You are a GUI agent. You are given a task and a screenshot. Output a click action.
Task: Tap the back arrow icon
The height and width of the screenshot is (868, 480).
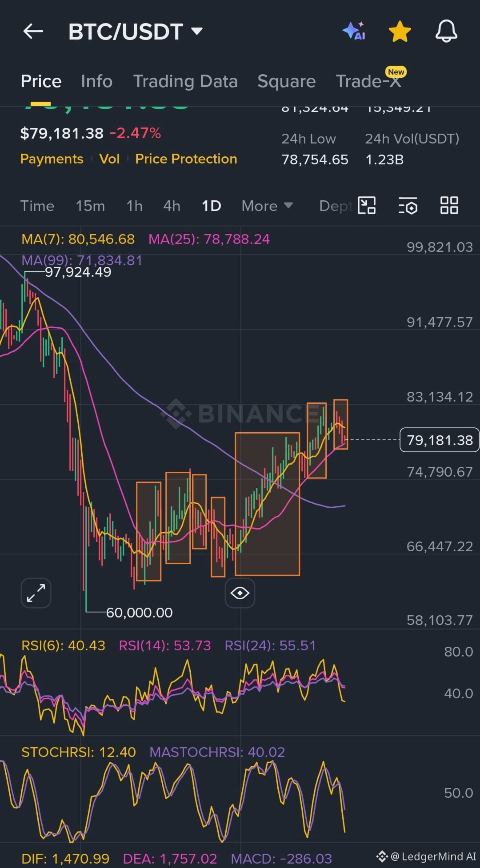click(33, 32)
